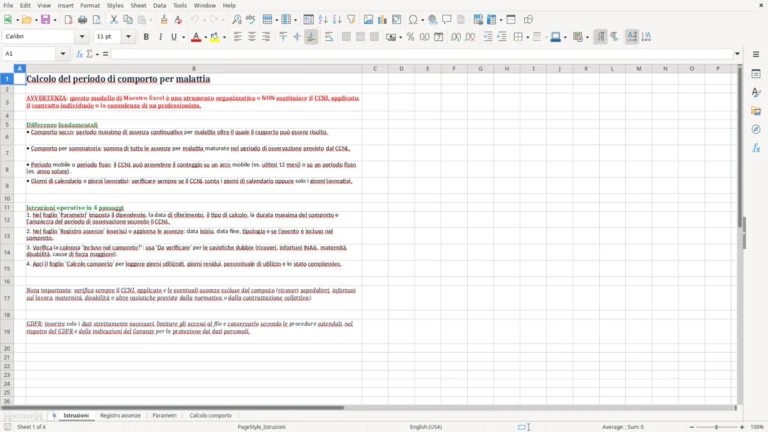Image resolution: width=768 pixels, height=432 pixels.
Task: Apply the red font color swatch
Action: [x=196, y=37]
